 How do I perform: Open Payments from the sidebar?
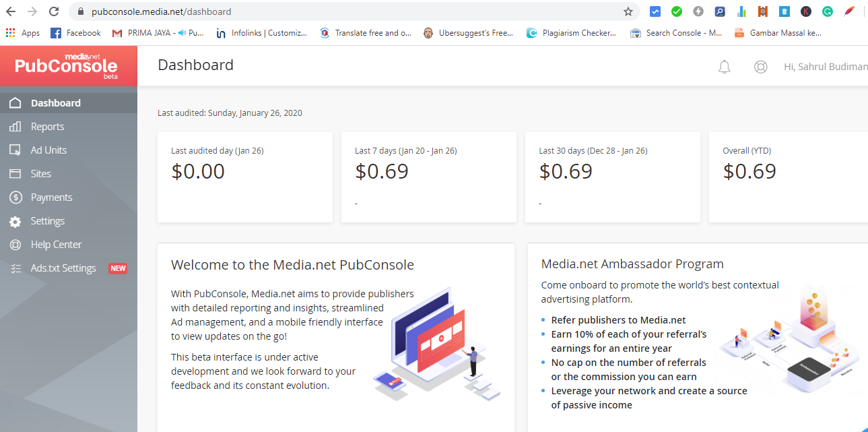click(x=69, y=197)
